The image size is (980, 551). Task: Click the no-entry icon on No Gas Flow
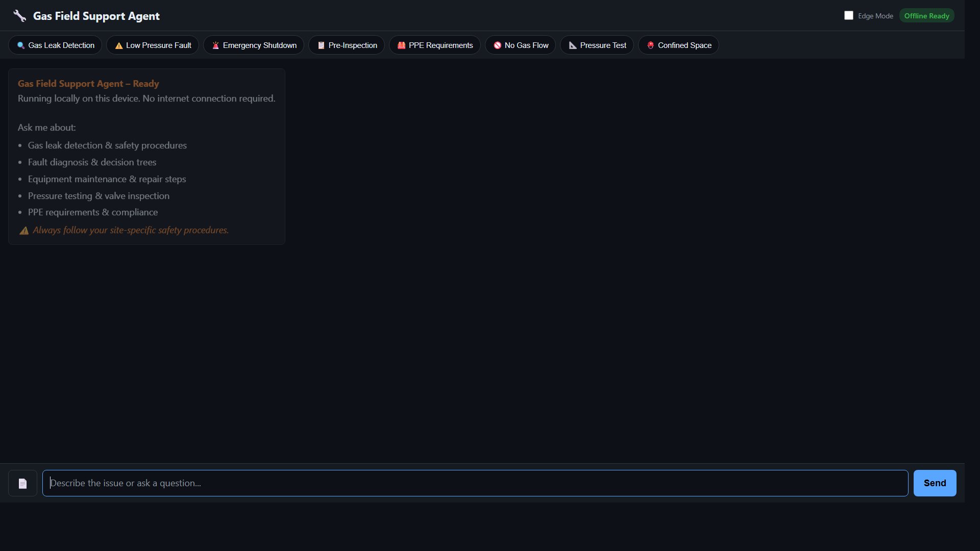point(497,45)
